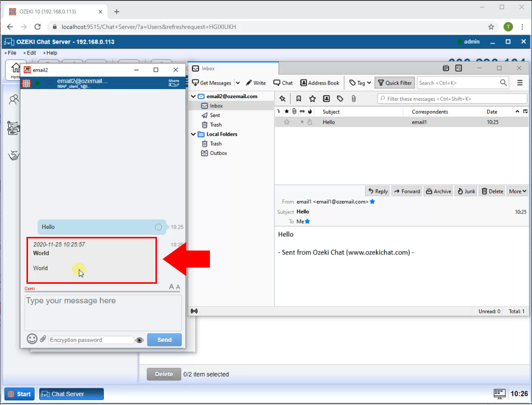Expand the More actions dropdown
Screen dimensions: 532x405
point(517,191)
